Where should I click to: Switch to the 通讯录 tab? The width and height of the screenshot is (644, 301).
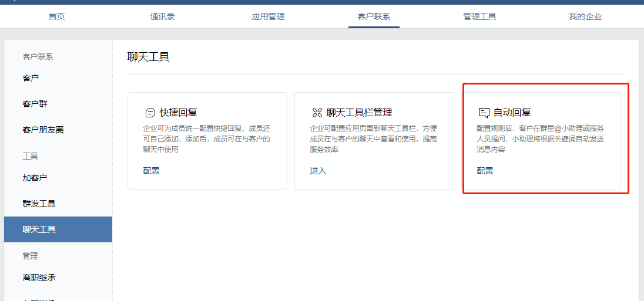click(162, 17)
